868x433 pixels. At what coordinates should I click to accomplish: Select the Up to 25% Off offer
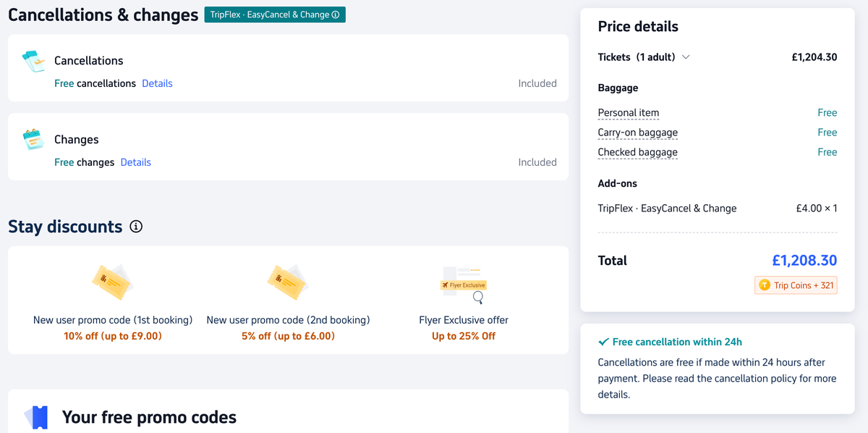point(463,335)
